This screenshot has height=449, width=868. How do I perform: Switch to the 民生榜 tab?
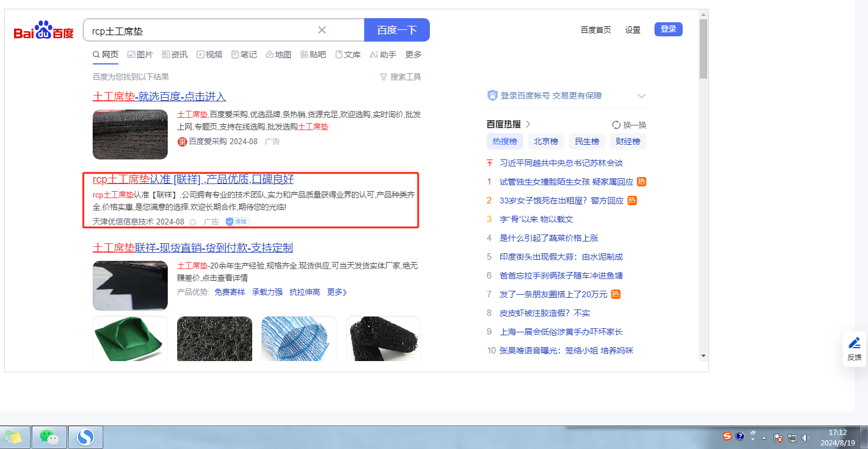[x=587, y=141]
